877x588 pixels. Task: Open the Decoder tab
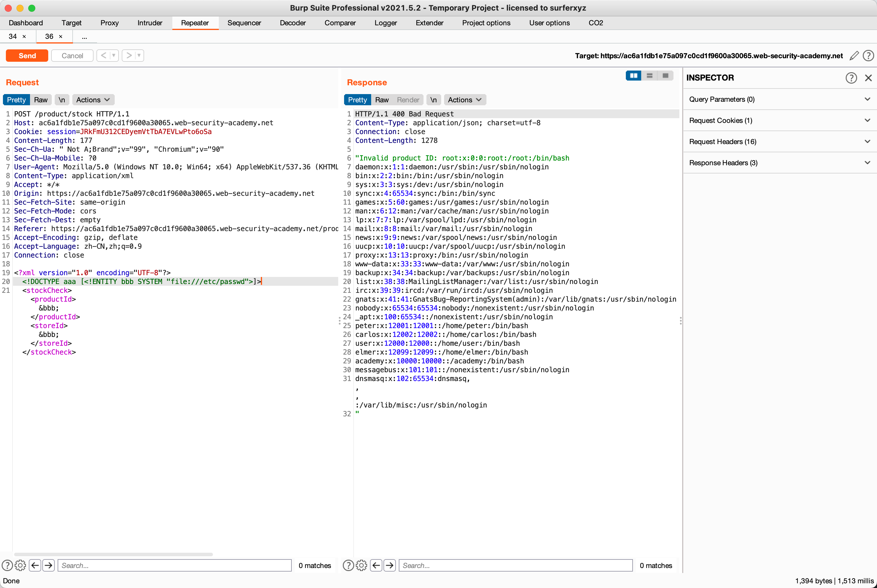point(293,23)
